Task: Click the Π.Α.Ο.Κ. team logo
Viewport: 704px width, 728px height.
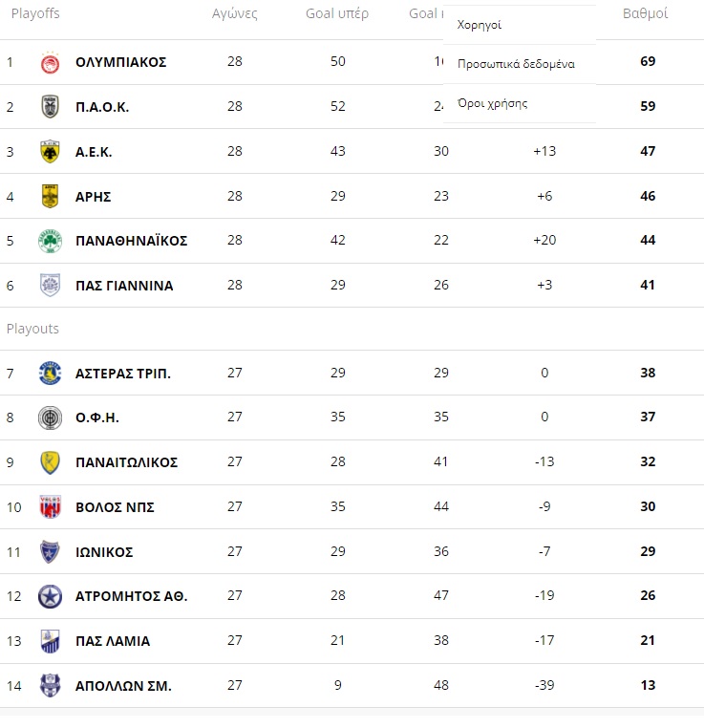Action: point(50,107)
